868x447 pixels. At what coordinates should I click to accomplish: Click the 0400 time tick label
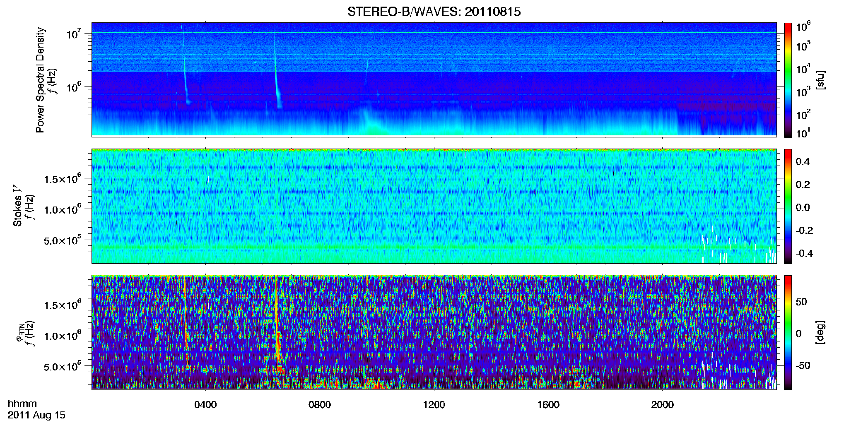point(205,405)
